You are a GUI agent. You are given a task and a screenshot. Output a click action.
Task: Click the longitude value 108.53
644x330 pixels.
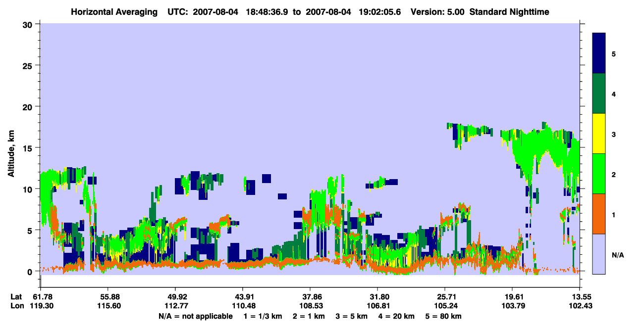coord(310,306)
